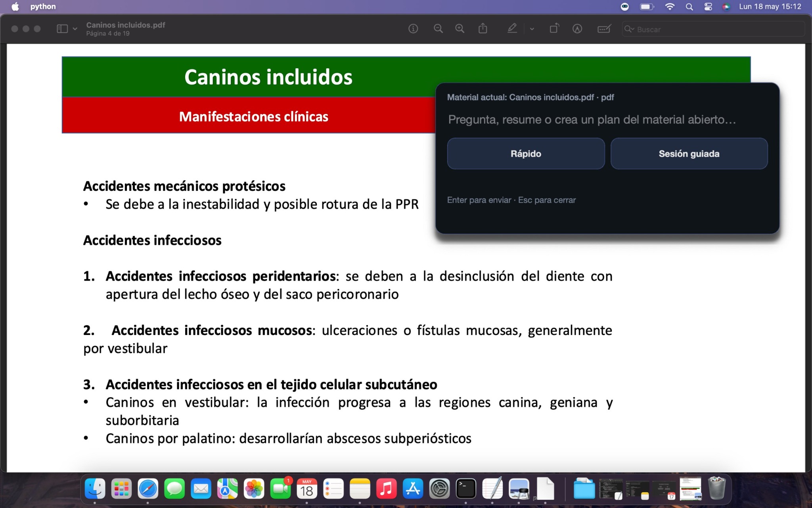Click the tejido celular subcutáneo heading

click(271, 385)
